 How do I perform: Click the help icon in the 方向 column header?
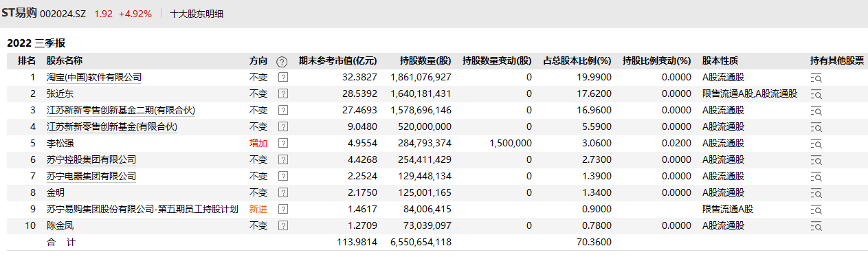pos(282,61)
